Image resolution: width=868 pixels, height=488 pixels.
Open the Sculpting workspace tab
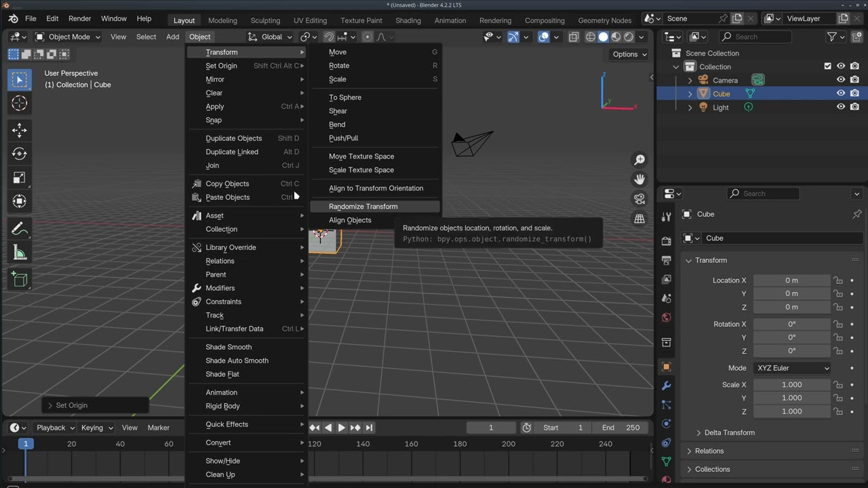tap(265, 20)
